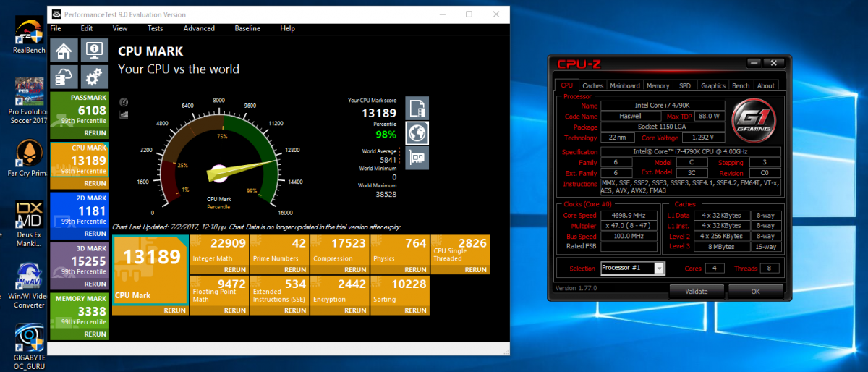Click the Socket 1150 LGA package value
The height and width of the screenshot is (372, 868).
pyautogui.click(x=662, y=127)
